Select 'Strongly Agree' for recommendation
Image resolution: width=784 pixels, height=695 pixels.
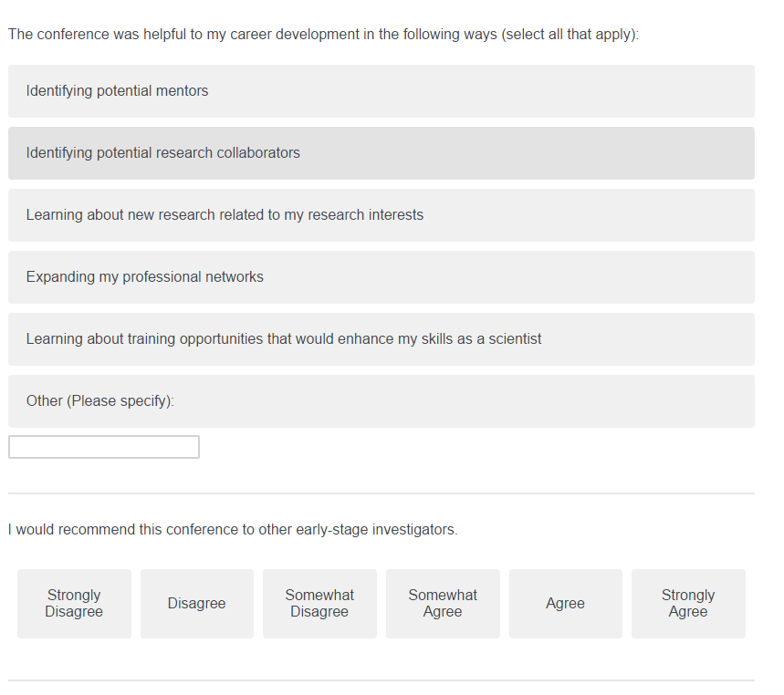[x=688, y=604]
